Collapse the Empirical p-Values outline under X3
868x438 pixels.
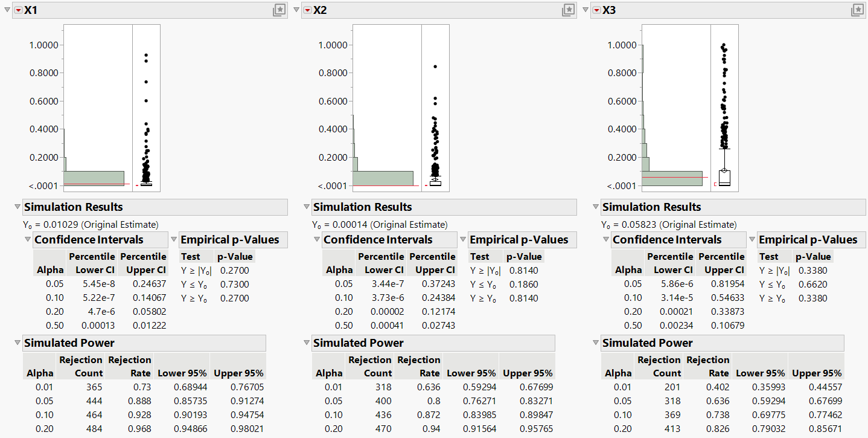click(x=752, y=239)
